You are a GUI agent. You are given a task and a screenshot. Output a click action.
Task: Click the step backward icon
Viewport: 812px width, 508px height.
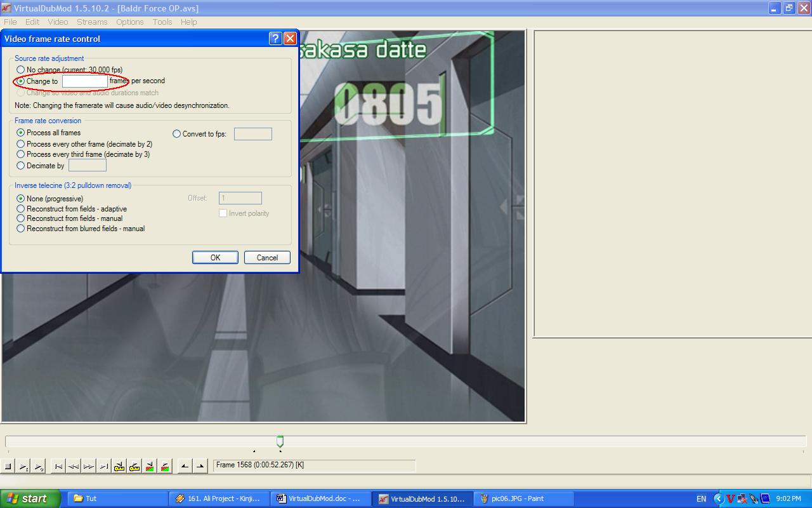74,467
